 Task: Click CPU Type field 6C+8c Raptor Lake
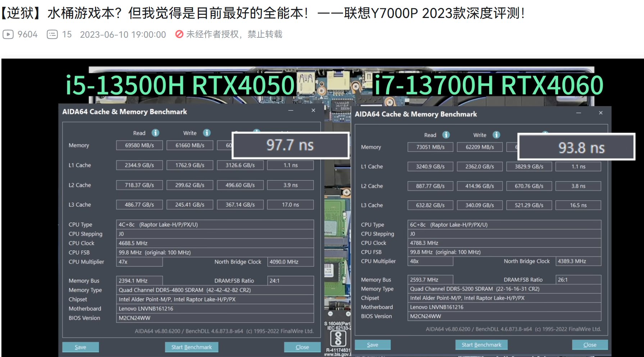click(504, 225)
